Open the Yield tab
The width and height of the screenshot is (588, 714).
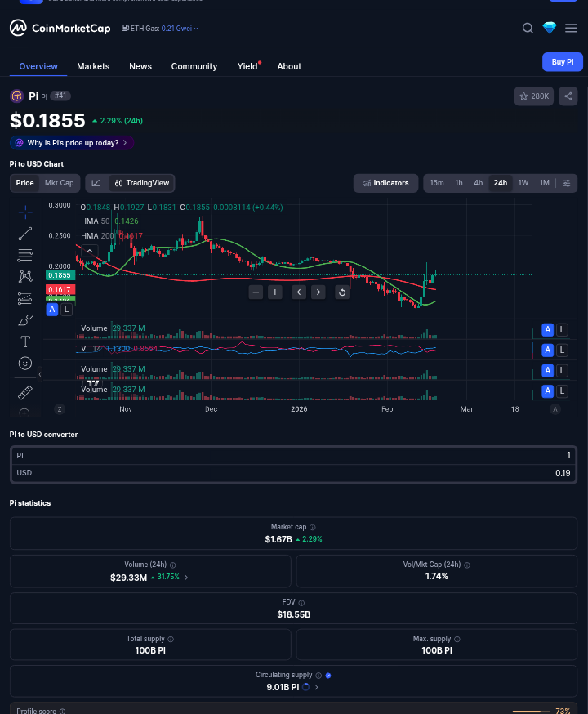247,66
